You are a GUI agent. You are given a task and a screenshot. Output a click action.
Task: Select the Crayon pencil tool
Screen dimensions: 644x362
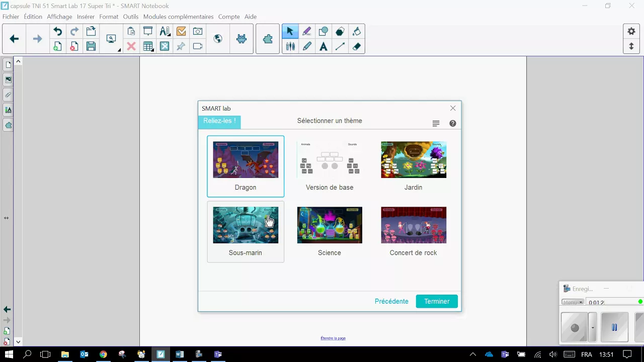(x=307, y=46)
